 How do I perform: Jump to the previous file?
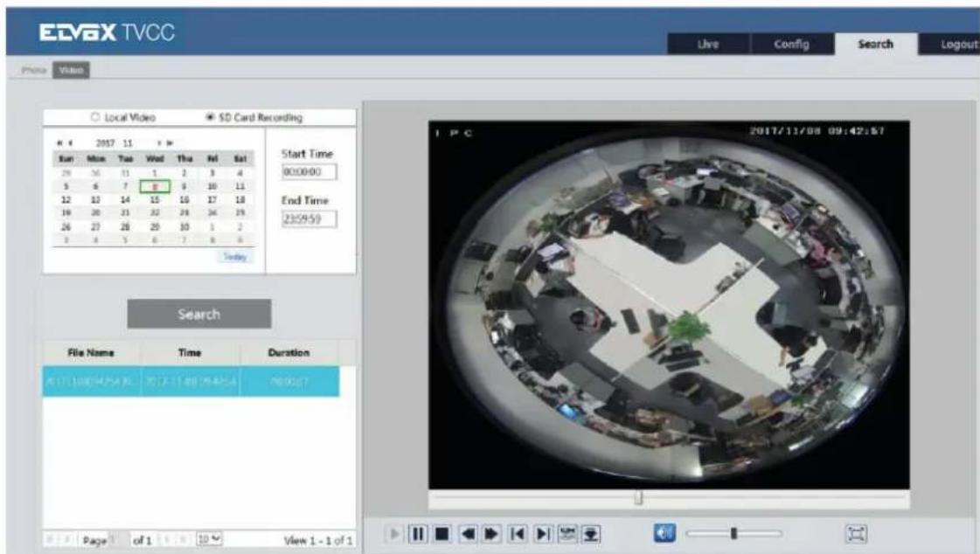pos(518,534)
